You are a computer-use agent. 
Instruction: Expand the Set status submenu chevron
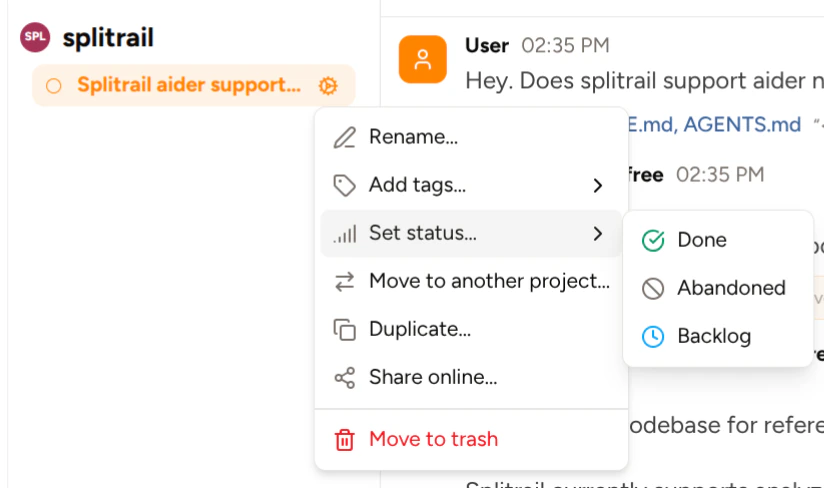point(598,234)
